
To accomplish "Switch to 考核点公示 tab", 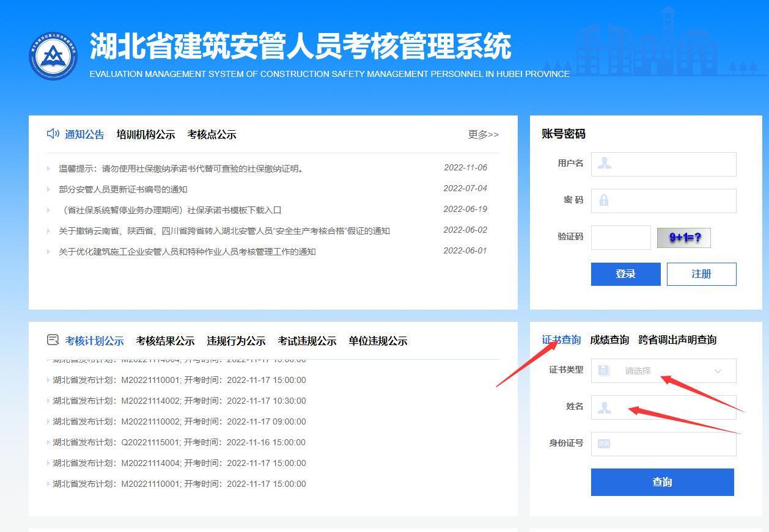I will point(212,134).
